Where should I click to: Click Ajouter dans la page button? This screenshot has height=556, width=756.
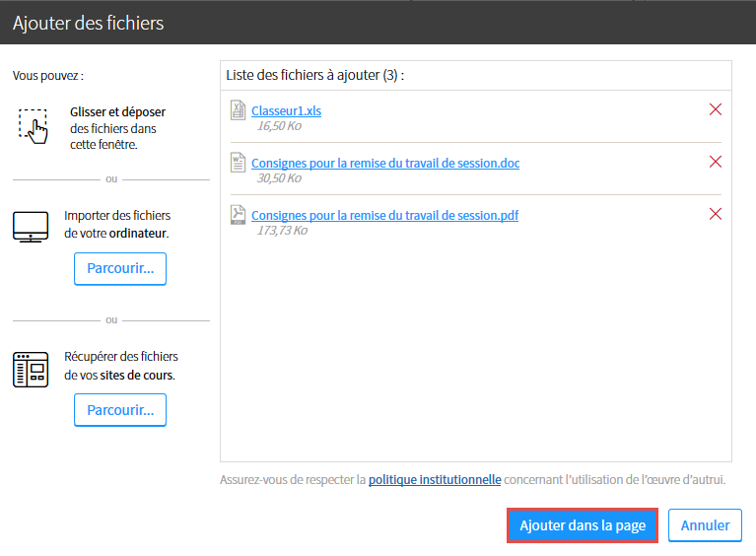583,525
